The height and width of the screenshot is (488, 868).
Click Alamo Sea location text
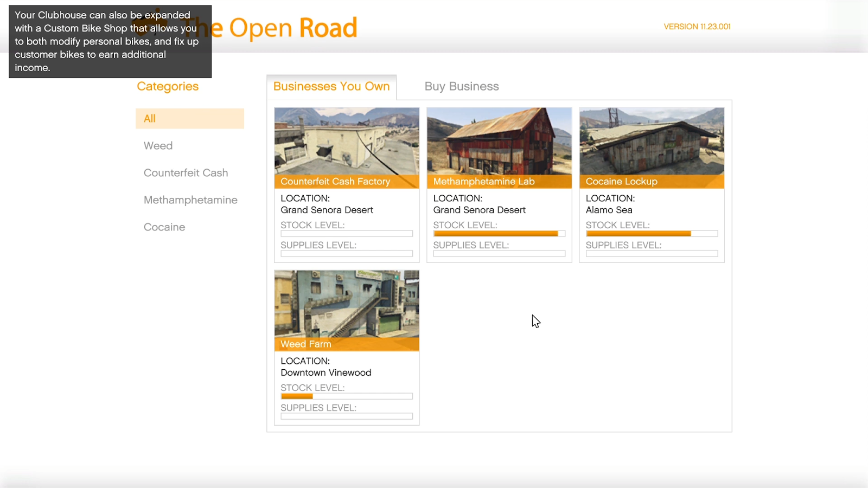[x=609, y=210]
